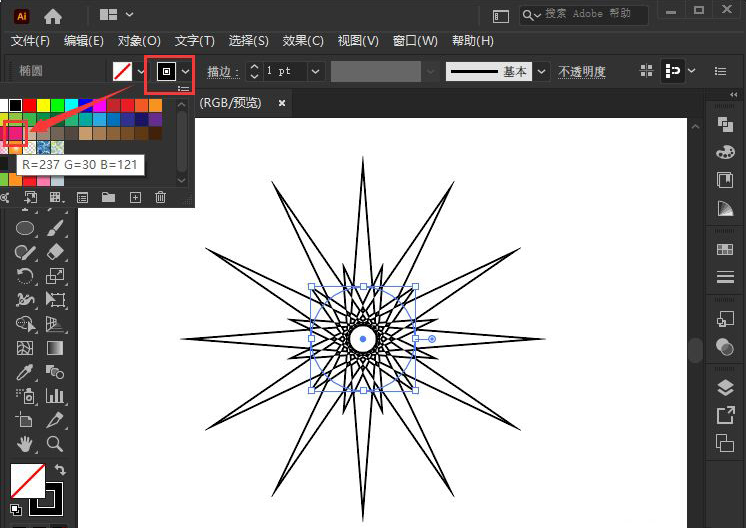Select the Hand tool
This screenshot has height=528, width=746.
[x=25, y=444]
